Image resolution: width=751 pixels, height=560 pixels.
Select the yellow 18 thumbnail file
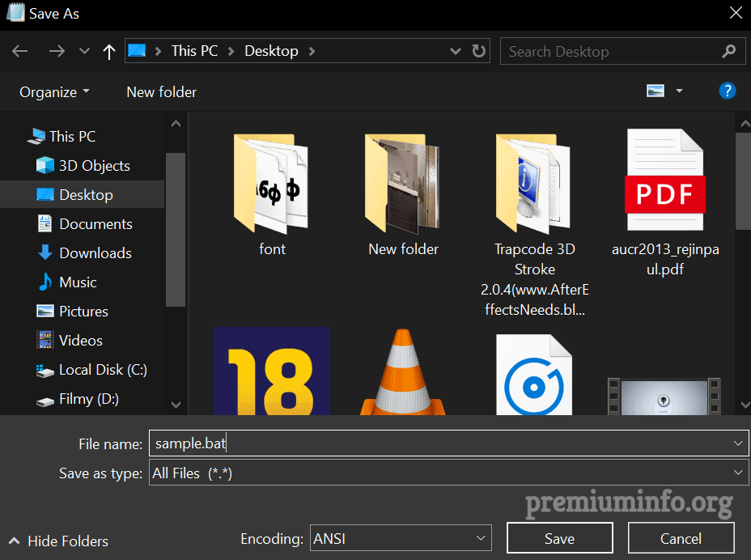click(272, 371)
